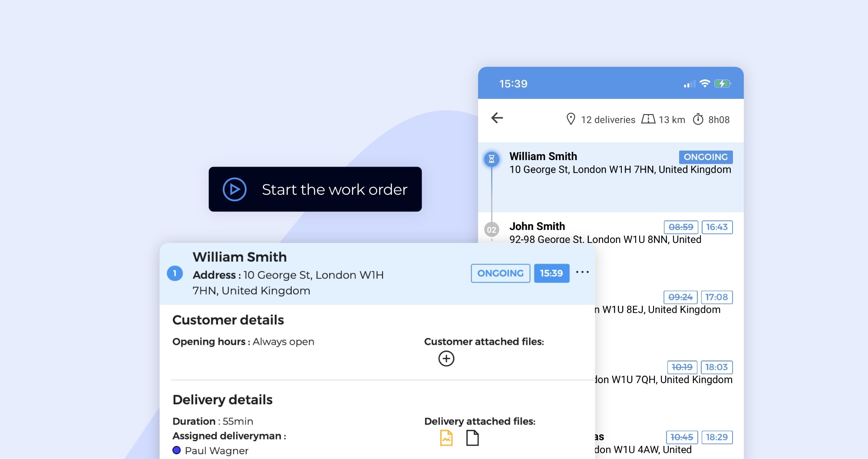Screen dimensions: 868x459
Task: Click the ONGOING status in detail card
Action: click(500, 273)
